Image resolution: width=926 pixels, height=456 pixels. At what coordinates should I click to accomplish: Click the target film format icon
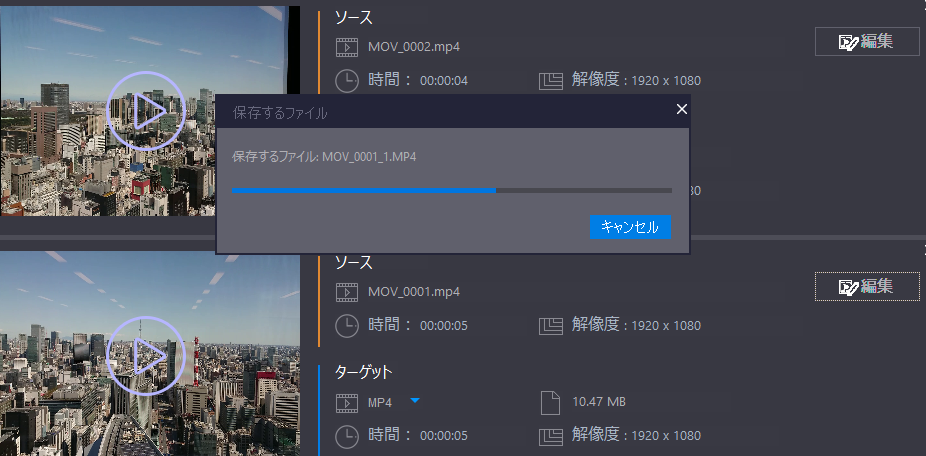coord(346,403)
